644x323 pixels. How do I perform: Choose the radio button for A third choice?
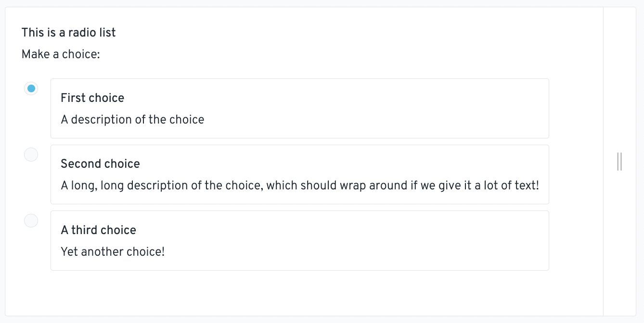(x=31, y=221)
